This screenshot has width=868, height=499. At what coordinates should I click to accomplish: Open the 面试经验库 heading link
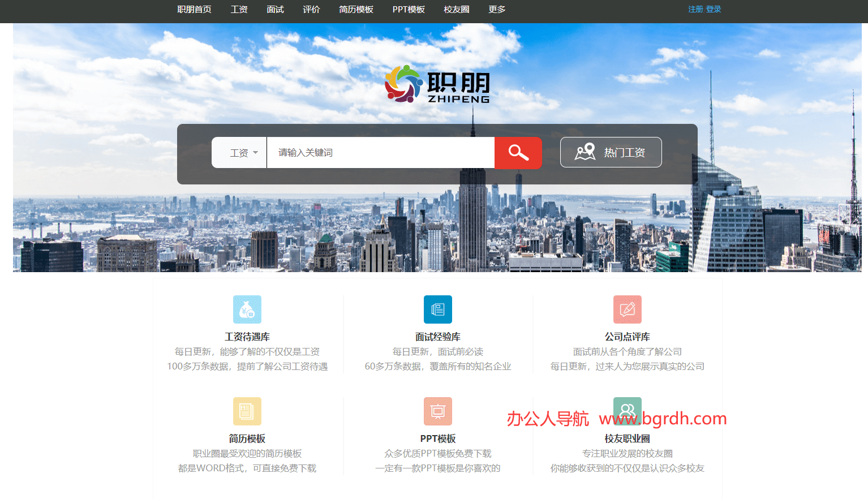coord(437,337)
